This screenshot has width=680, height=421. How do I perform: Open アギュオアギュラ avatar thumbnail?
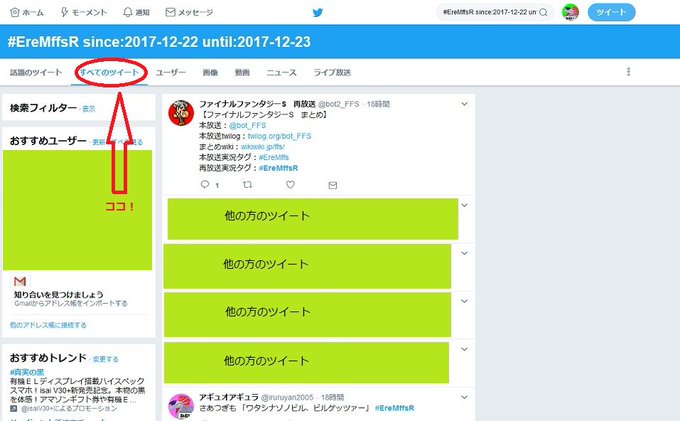[181, 406]
